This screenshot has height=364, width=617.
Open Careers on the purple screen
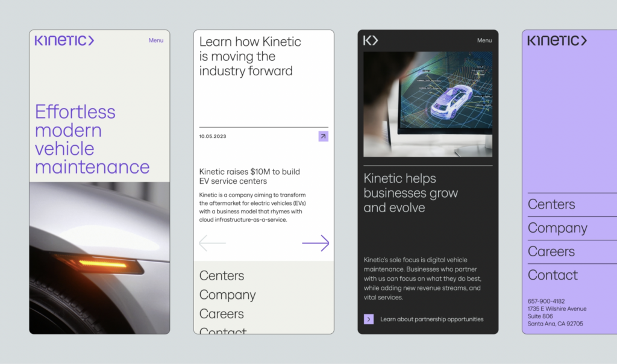[x=550, y=251]
